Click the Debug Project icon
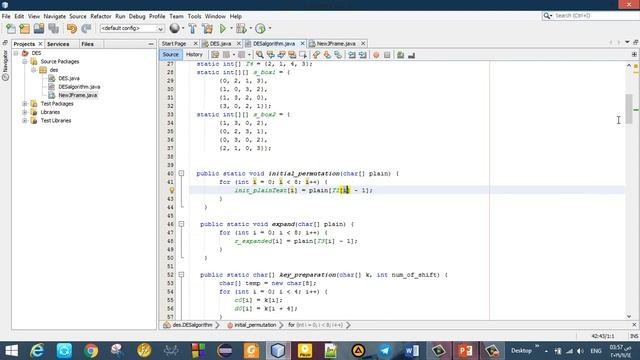The width and height of the screenshot is (640, 360). (241, 28)
